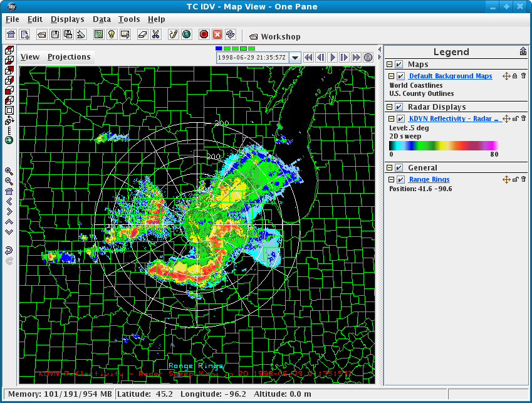Click the Workshop toolbar button
532x403 pixels.
274,36
